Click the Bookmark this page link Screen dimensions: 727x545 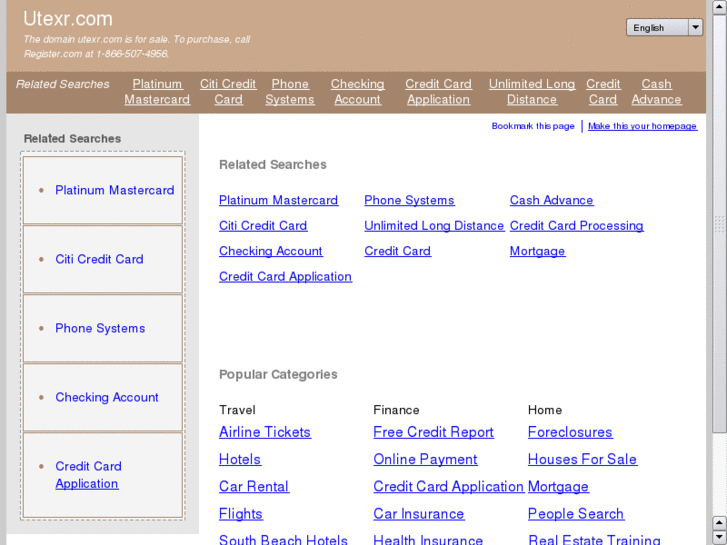533,126
